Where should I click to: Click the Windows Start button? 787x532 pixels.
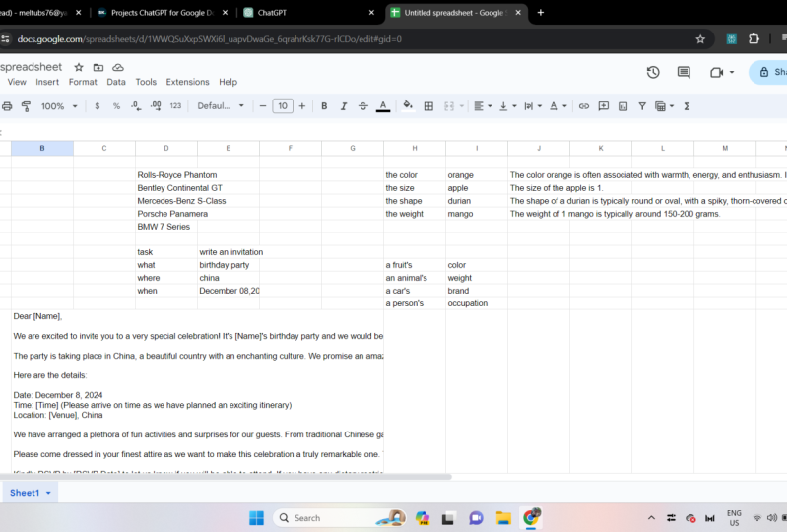(x=256, y=518)
